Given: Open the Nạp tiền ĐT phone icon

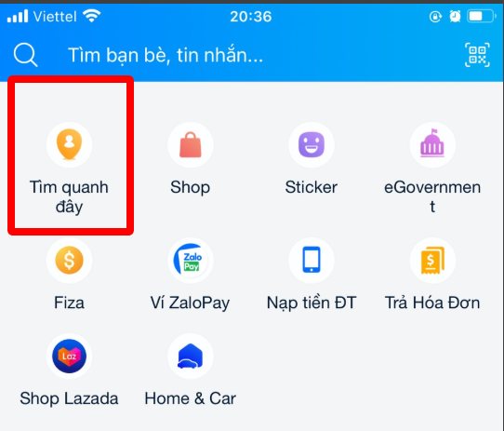Looking at the screenshot, I should (x=312, y=260).
